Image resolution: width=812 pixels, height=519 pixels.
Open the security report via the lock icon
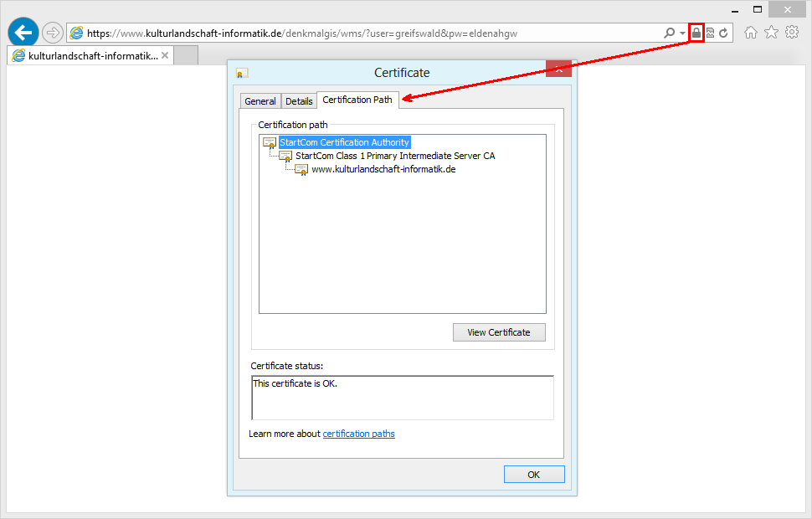click(696, 32)
